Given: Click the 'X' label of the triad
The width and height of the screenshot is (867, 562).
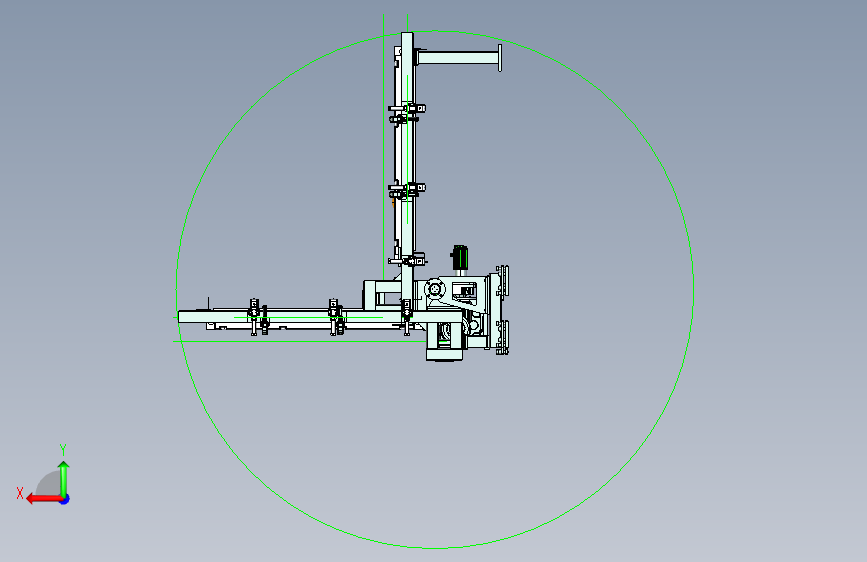Looking at the screenshot, I should click(x=20, y=493).
